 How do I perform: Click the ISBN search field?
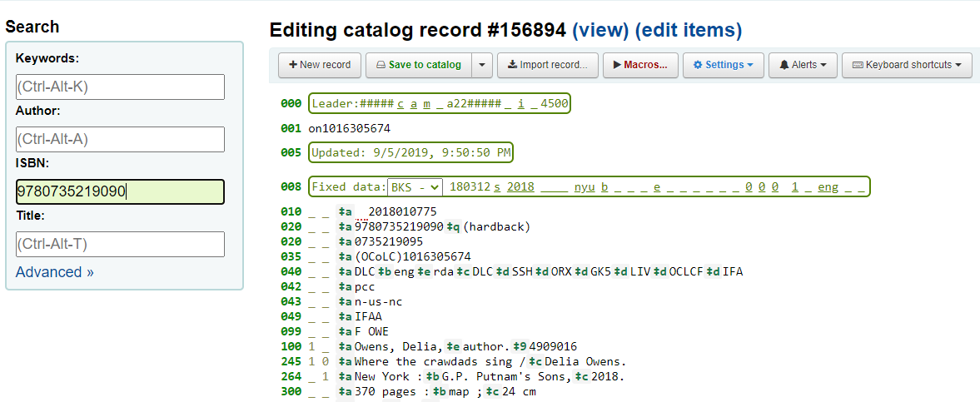pos(120,191)
